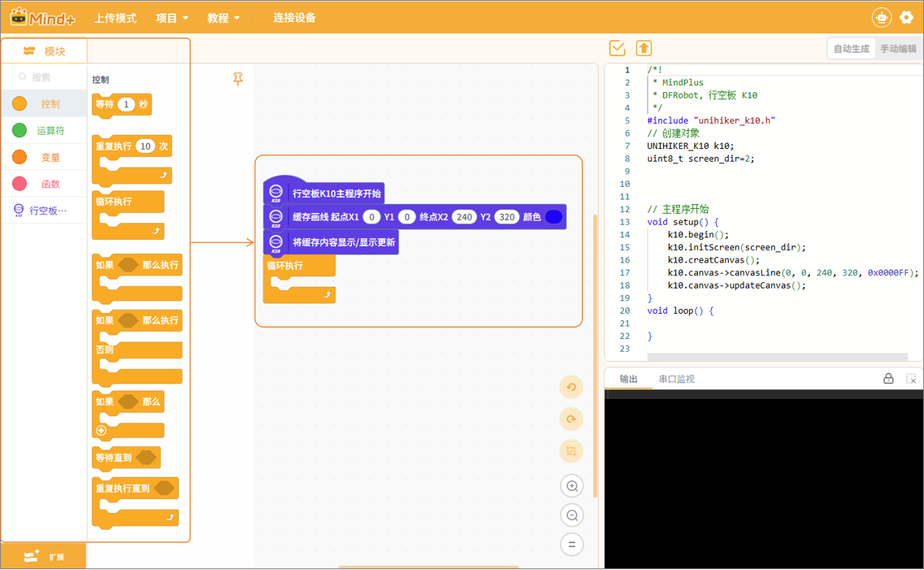Redo with the clockwise arrow button
Image resolution: width=924 pixels, height=570 pixels.
(572, 419)
